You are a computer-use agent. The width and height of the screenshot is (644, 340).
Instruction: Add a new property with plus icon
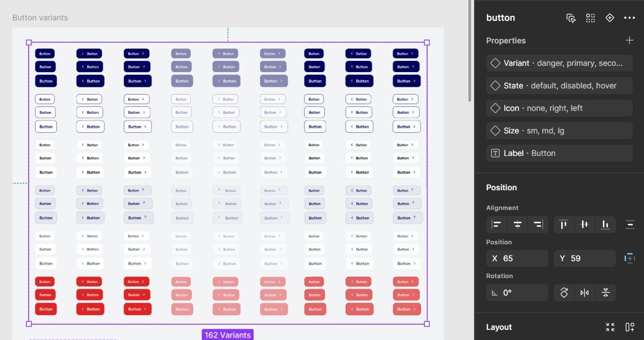629,40
